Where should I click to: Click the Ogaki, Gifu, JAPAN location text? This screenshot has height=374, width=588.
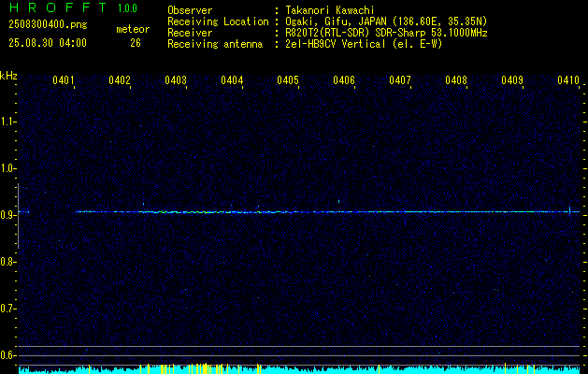coord(386,22)
